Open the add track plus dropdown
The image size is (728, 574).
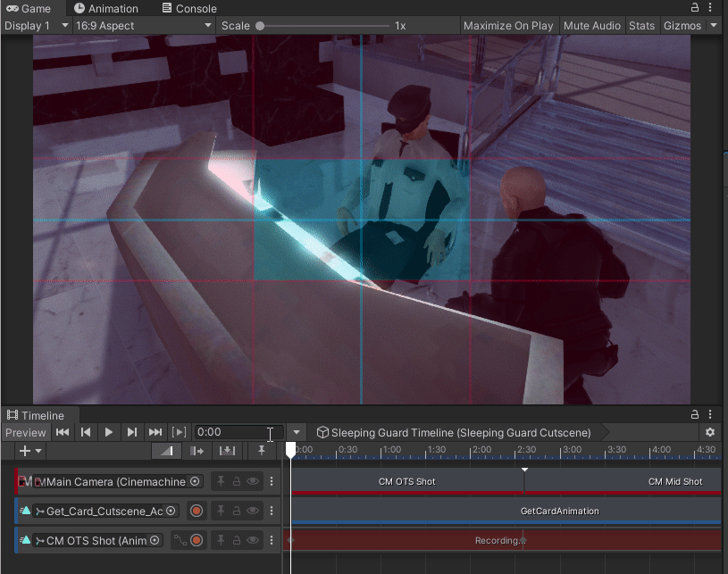click(30, 451)
